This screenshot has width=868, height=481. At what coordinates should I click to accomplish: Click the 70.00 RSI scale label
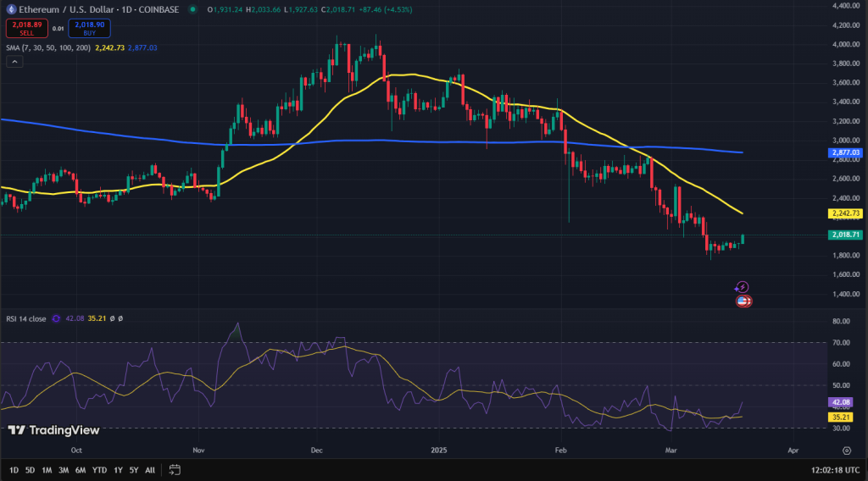pyautogui.click(x=841, y=343)
